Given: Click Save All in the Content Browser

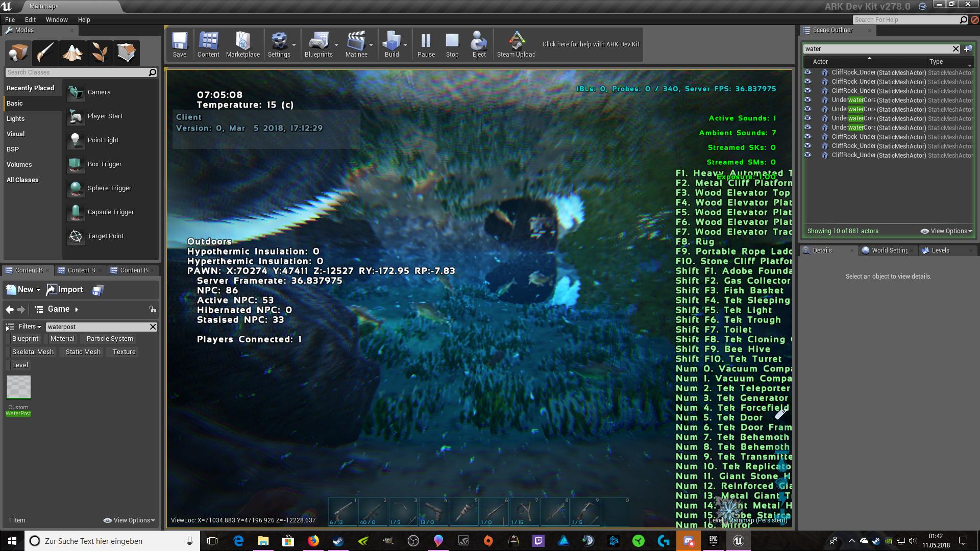Looking at the screenshot, I should (x=98, y=290).
